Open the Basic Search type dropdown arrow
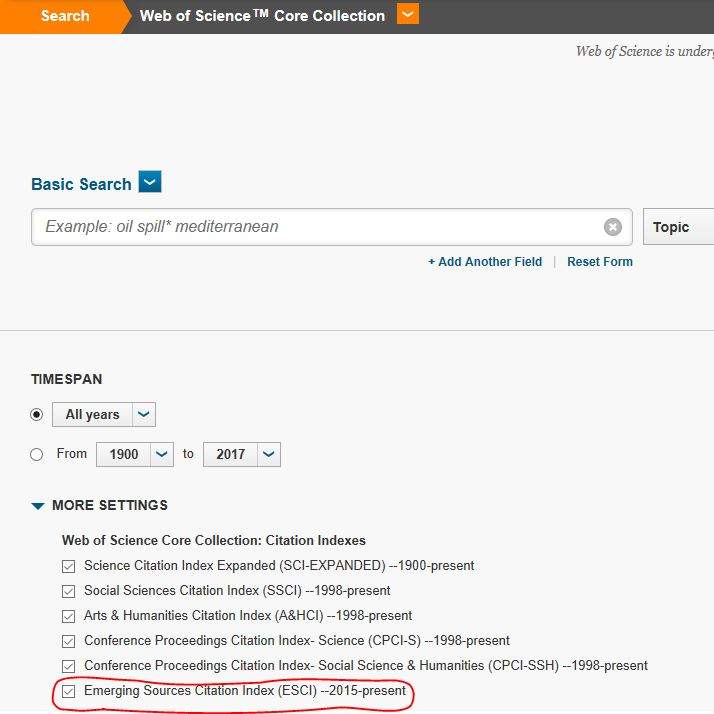The image size is (714, 714). 150,182
